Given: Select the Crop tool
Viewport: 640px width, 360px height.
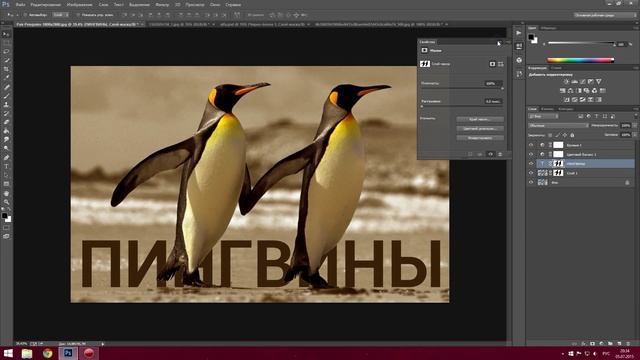Looking at the screenshot, I should 6,69.
